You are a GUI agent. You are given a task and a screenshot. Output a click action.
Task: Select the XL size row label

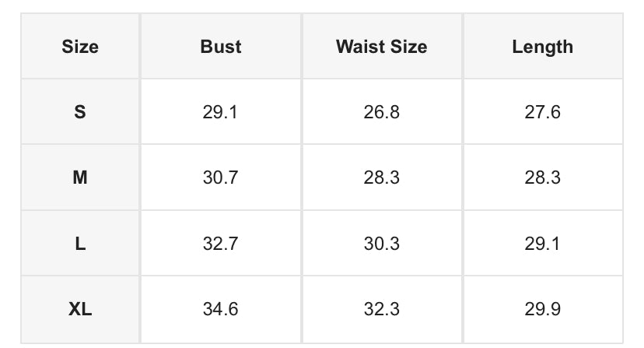point(80,309)
